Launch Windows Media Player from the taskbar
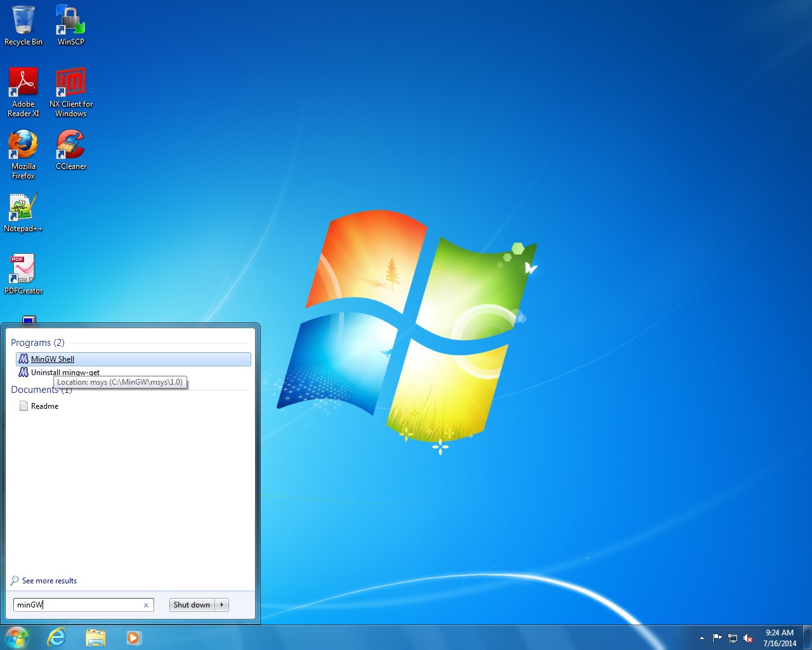812x650 pixels. [x=134, y=637]
